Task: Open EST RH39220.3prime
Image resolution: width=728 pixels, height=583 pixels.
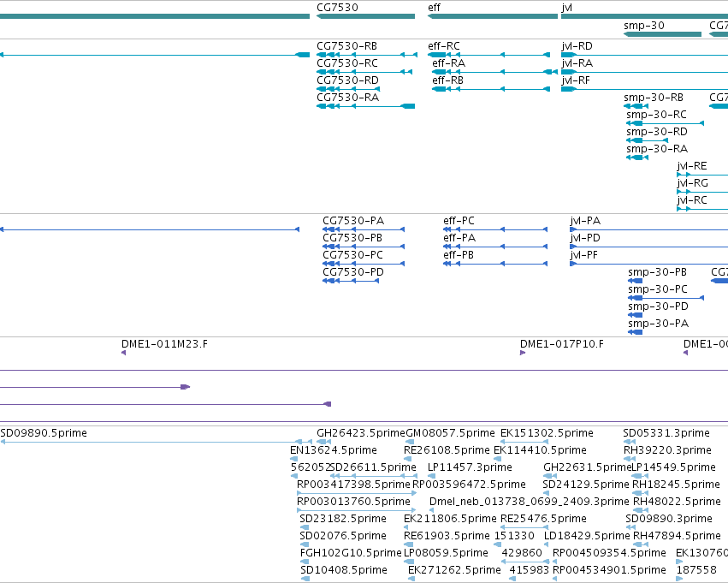Action: 667,450
